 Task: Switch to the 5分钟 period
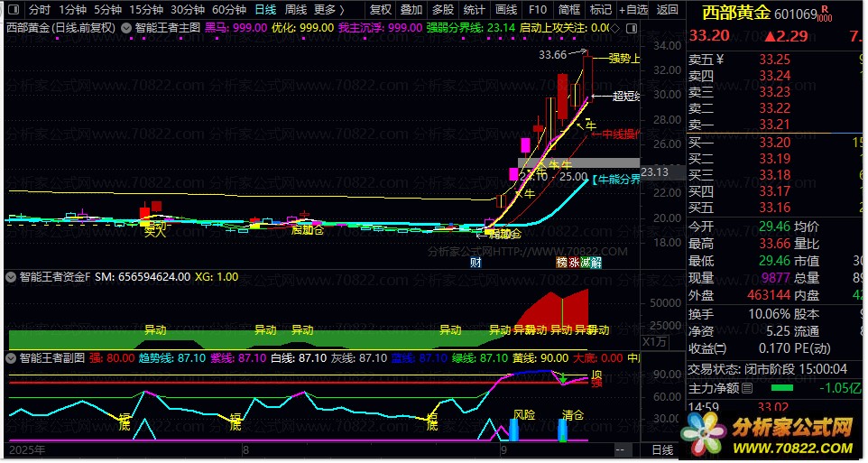pos(107,9)
